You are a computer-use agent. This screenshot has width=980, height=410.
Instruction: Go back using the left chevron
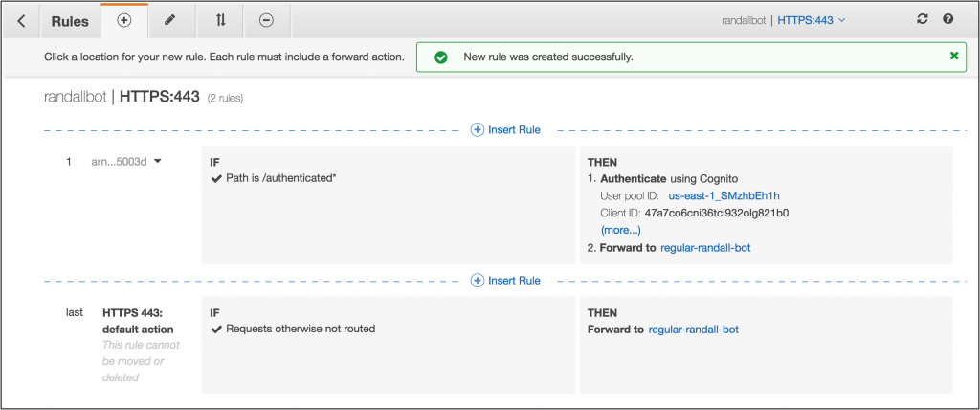coord(21,21)
